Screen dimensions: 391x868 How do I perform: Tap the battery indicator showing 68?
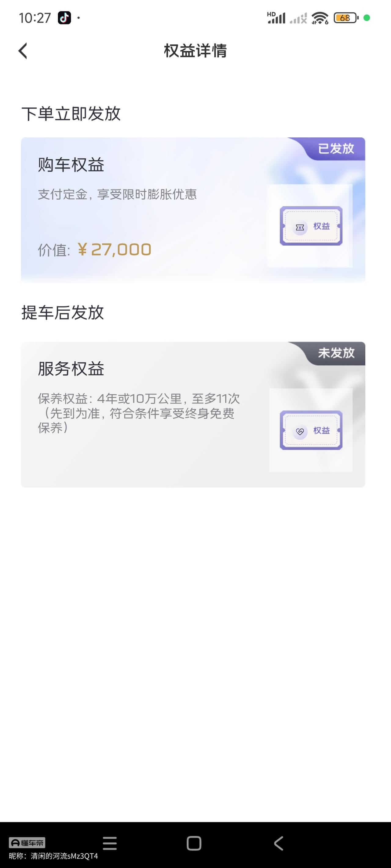345,18
